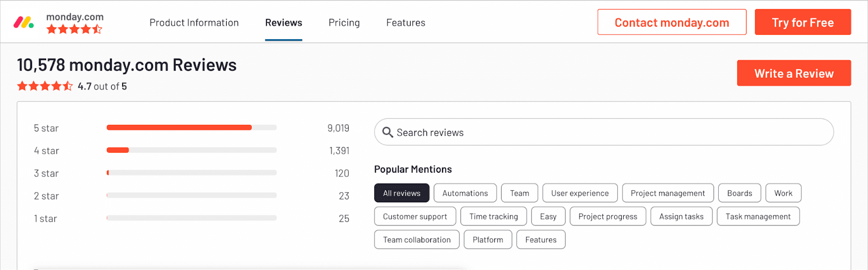The height and width of the screenshot is (270, 868).
Task: Click the Try for Free button
Action: [x=803, y=22]
